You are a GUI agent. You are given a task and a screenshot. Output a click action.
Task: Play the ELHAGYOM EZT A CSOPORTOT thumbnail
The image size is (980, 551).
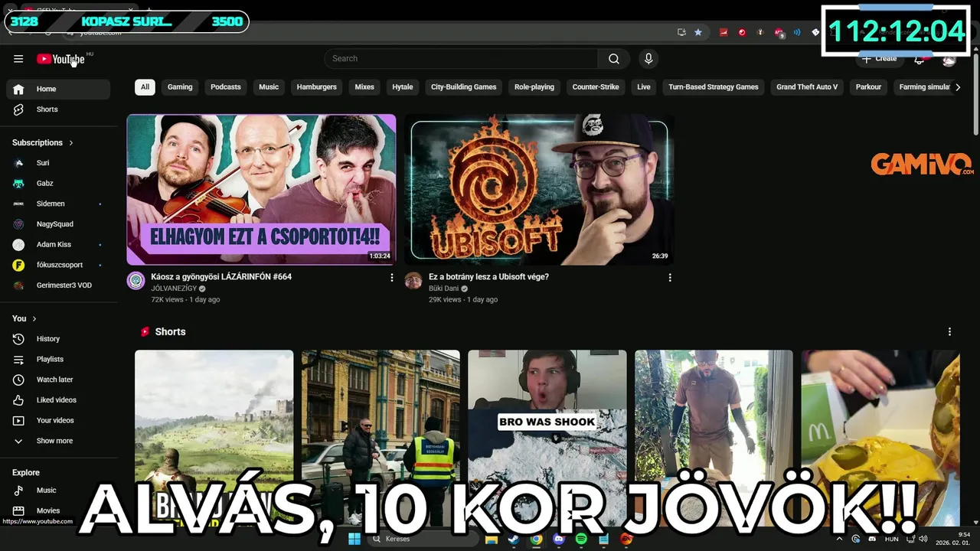[261, 190]
